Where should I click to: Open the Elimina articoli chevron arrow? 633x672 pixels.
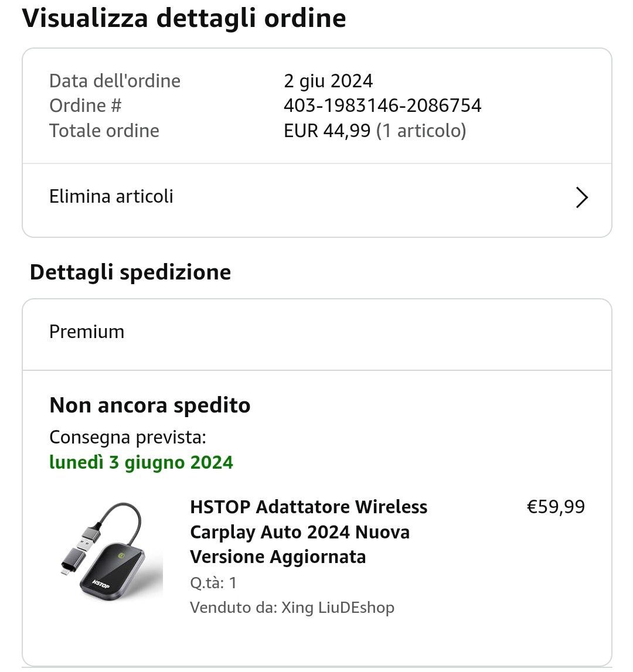[x=581, y=197]
